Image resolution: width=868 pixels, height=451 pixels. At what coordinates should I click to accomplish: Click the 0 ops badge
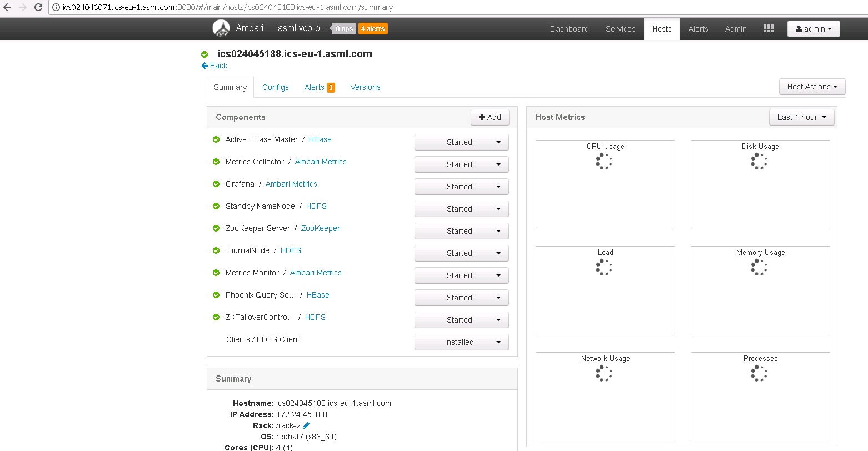344,29
